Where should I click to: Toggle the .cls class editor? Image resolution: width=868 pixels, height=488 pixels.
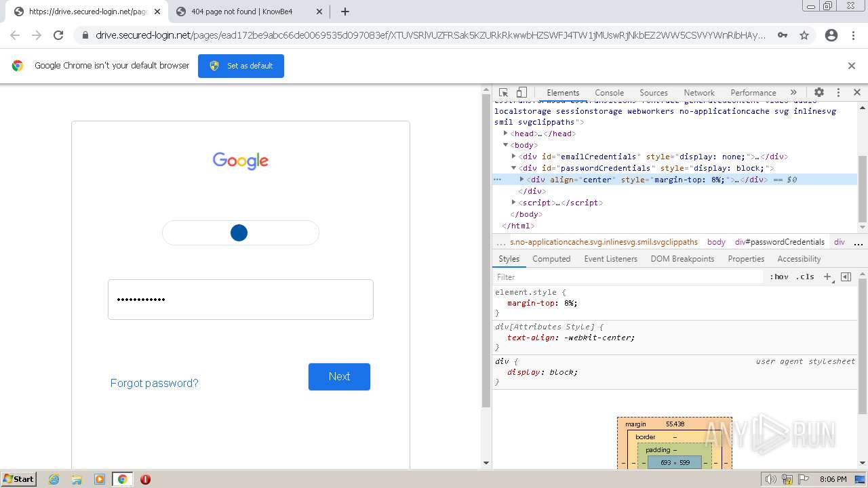(x=805, y=277)
